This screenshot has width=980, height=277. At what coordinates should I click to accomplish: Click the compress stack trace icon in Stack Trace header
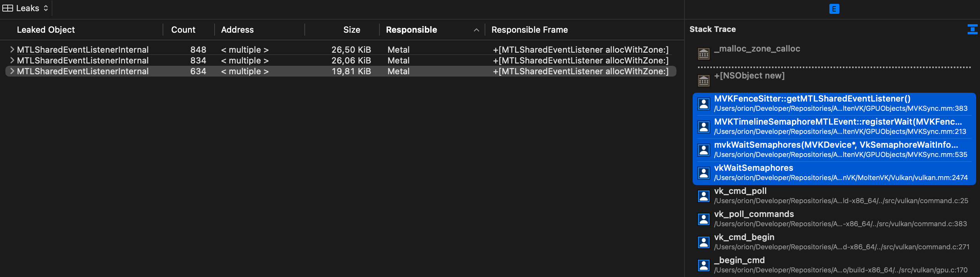tap(973, 29)
